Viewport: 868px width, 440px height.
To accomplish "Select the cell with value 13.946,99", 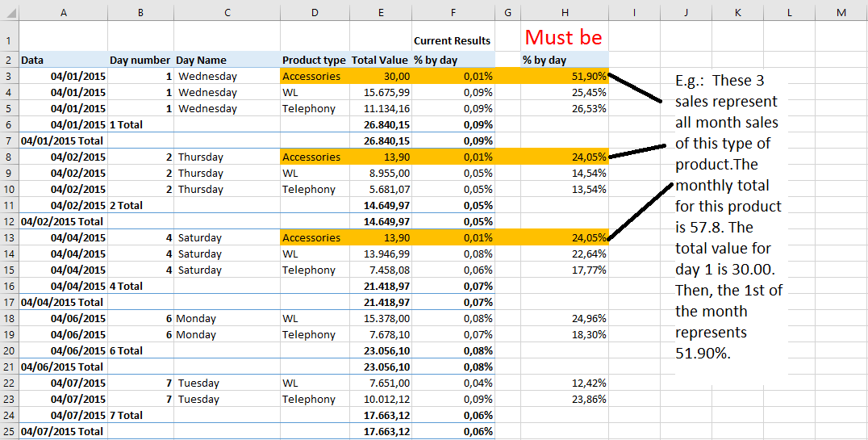I will pos(381,254).
